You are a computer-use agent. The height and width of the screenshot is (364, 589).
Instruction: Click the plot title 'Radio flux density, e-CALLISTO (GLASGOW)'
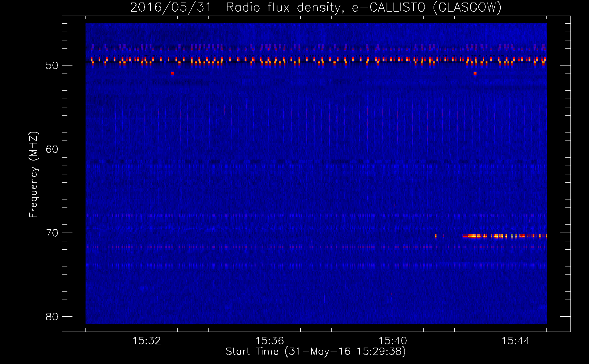[364, 7]
